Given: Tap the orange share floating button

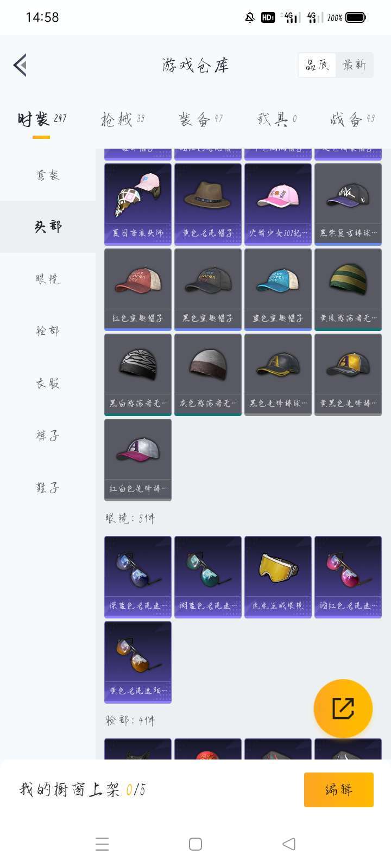Looking at the screenshot, I should (x=343, y=708).
